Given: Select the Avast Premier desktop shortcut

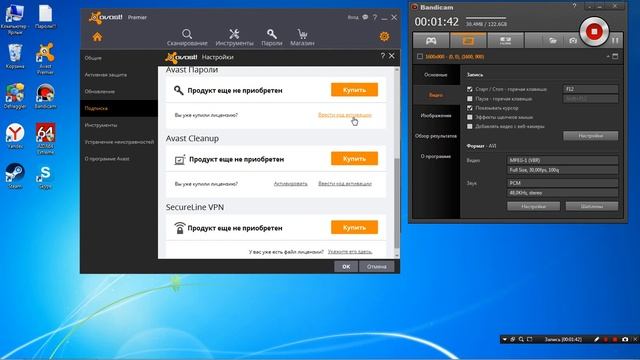Looking at the screenshot, I should pyautogui.click(x=45, y=59).
